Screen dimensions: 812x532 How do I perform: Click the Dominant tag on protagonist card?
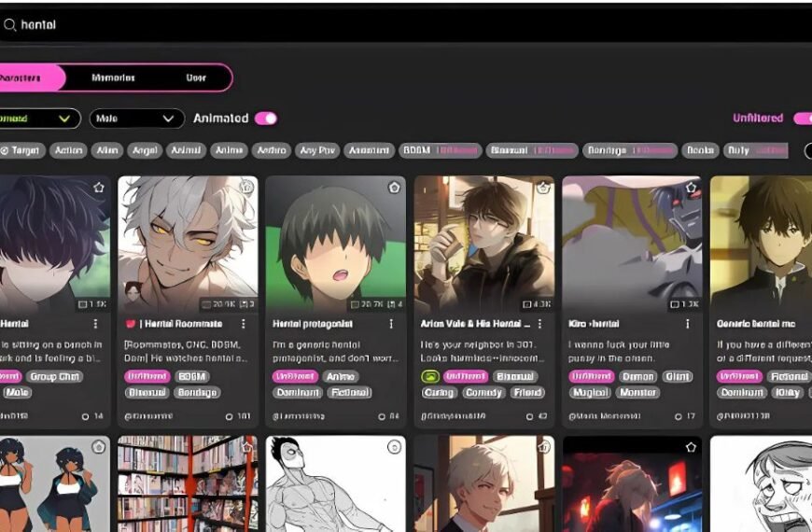[x=297, y=393]
